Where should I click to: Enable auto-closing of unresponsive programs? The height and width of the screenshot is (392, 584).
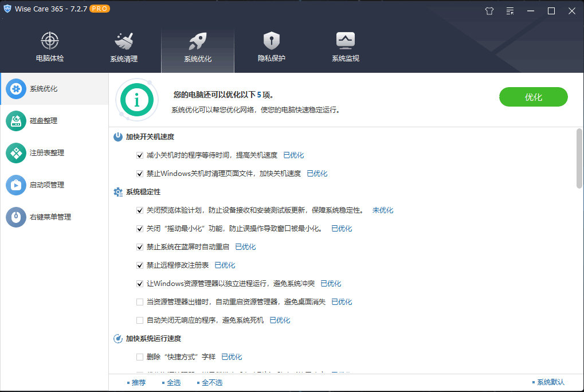point(140,320)
